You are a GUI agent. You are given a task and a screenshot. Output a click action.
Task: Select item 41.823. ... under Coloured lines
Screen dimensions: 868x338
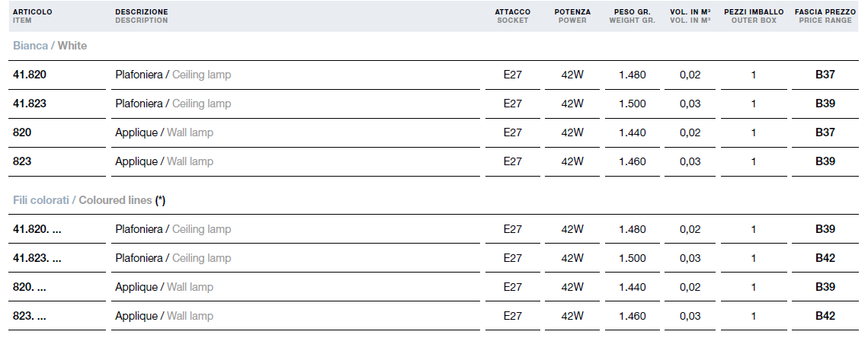point(37,258)
